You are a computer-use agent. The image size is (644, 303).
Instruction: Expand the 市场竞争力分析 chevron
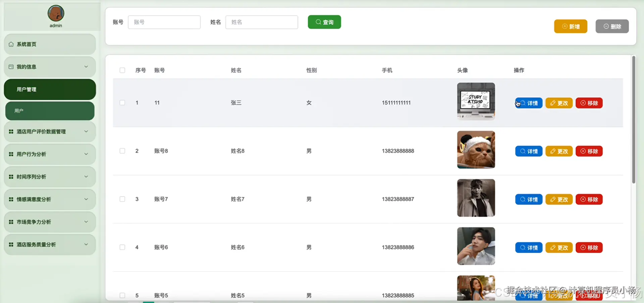[x=86, y=222]
